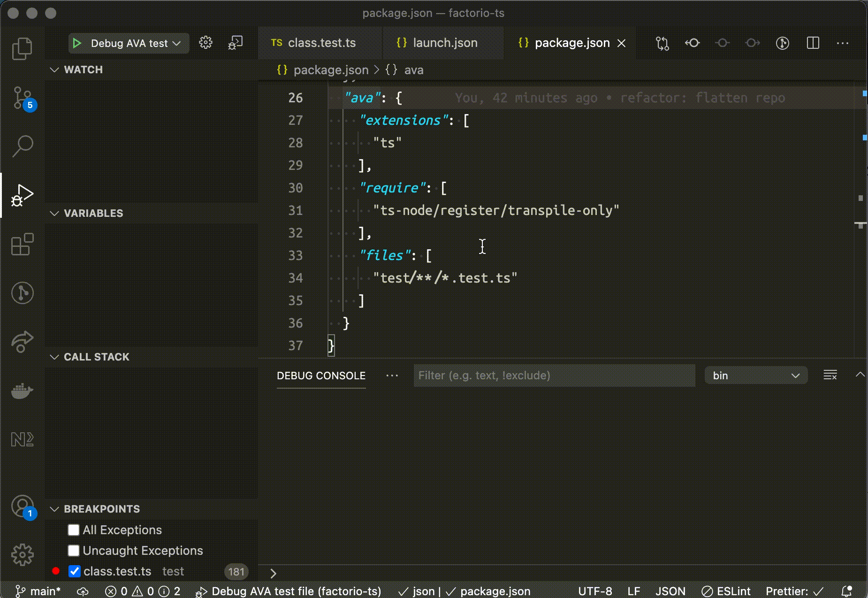
Task: Click the Prettier status bar item
Action: (x=796, y=590)
